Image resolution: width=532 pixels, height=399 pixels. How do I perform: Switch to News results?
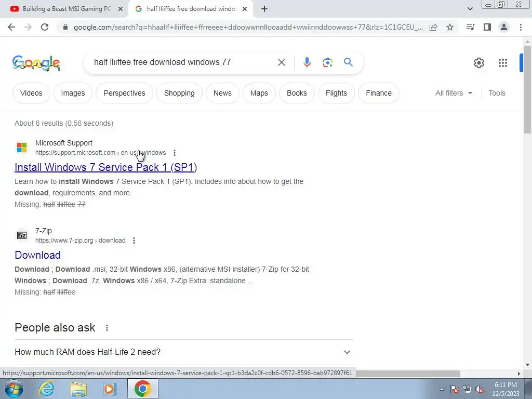click(222, 93)
